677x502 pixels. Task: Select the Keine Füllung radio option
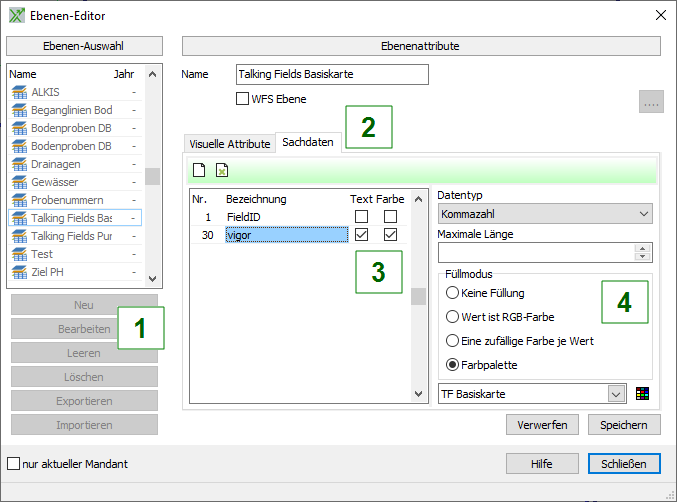click(453, 293)
